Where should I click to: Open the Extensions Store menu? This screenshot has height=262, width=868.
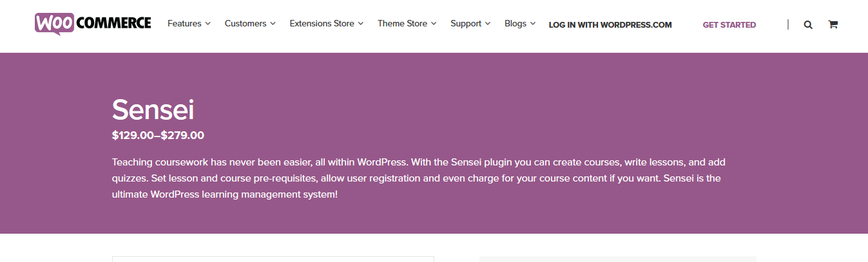coord(327,23)
